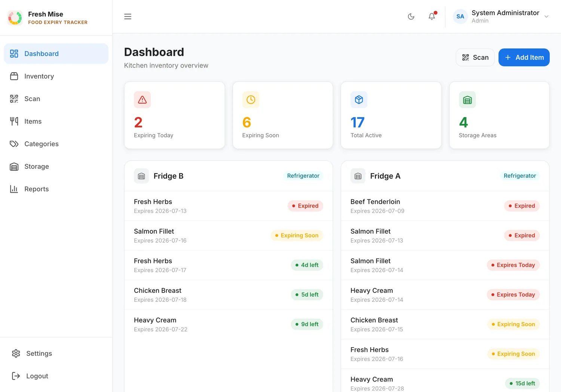
Task: Select Chicken Breast expiring 2026-07-18
Action: [229, 295]
